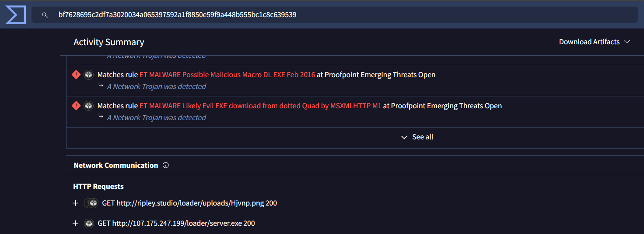The height and width of the screenshot is (234, 644).
Task: Expand the 107.175.247.199 server.exe request
Action: [x=76, y=223]
